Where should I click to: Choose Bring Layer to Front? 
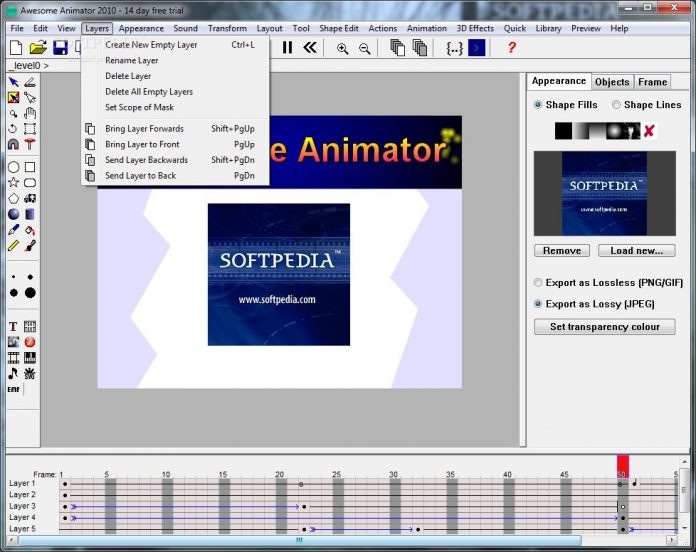[175, 144]
